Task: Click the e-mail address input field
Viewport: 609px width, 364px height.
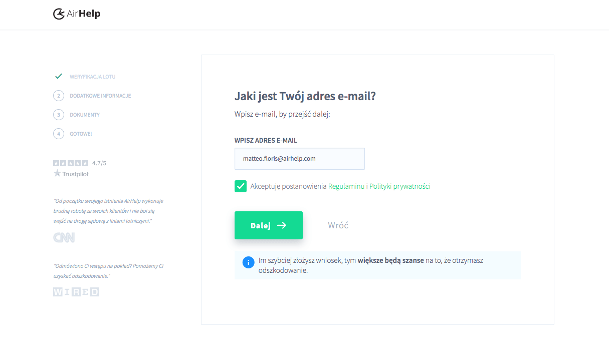Action: 300,159
